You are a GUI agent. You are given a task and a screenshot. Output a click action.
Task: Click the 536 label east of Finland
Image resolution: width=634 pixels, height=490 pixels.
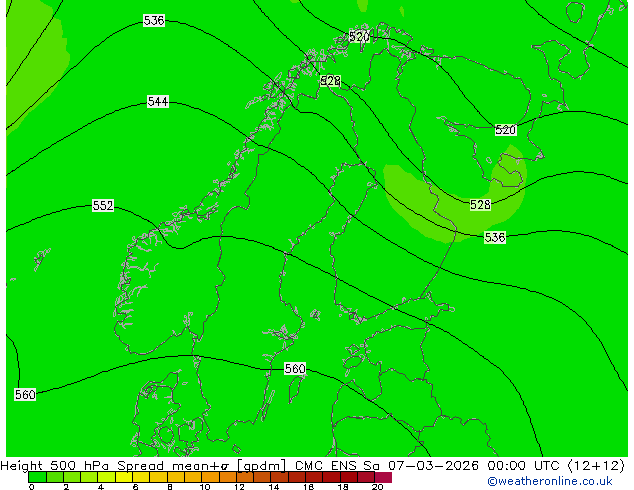pyautogui.click(x=495, y=237)
